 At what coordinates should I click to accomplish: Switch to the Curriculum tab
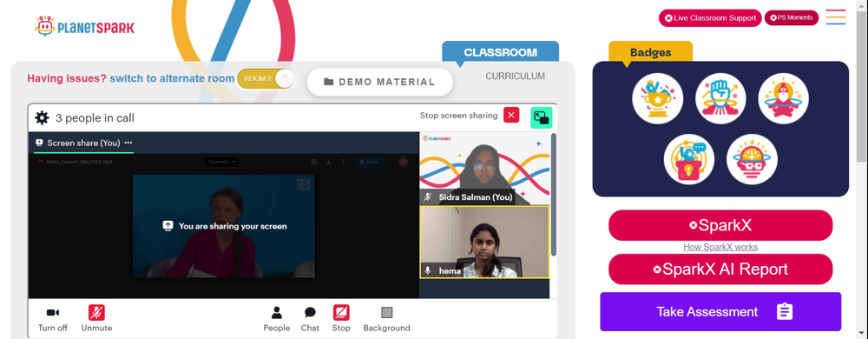click(515, 76)
